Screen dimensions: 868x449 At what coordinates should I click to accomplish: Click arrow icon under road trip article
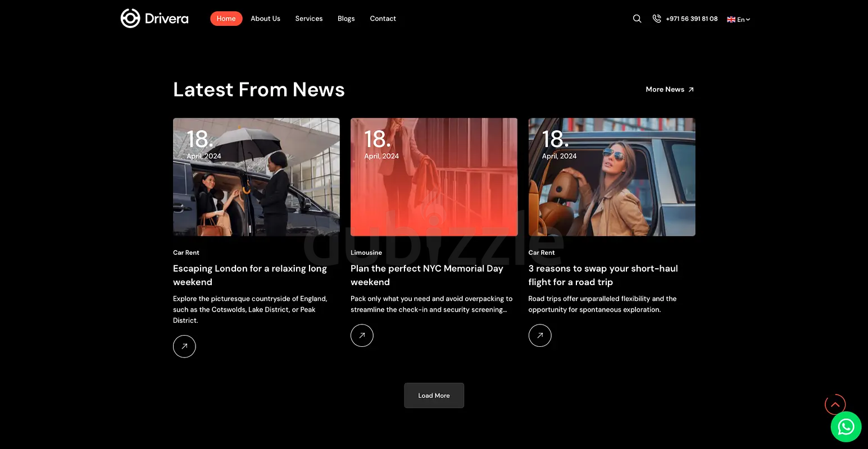pyautogui.click(x=540, y=336)
